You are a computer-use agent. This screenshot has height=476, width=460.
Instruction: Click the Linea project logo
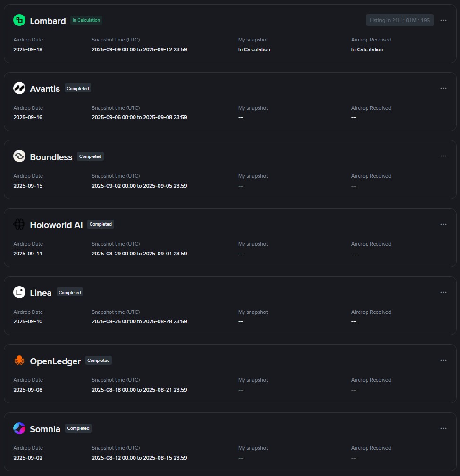pyautogui.click(x=19, y=292)
